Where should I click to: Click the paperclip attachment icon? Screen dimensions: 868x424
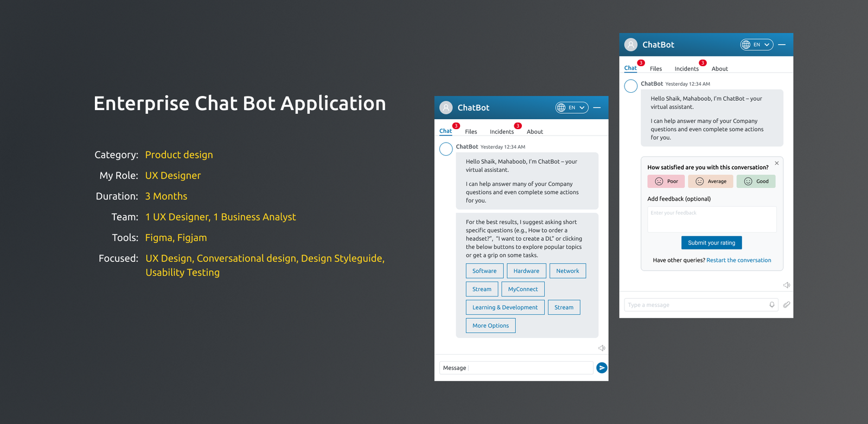click(787, 305)
